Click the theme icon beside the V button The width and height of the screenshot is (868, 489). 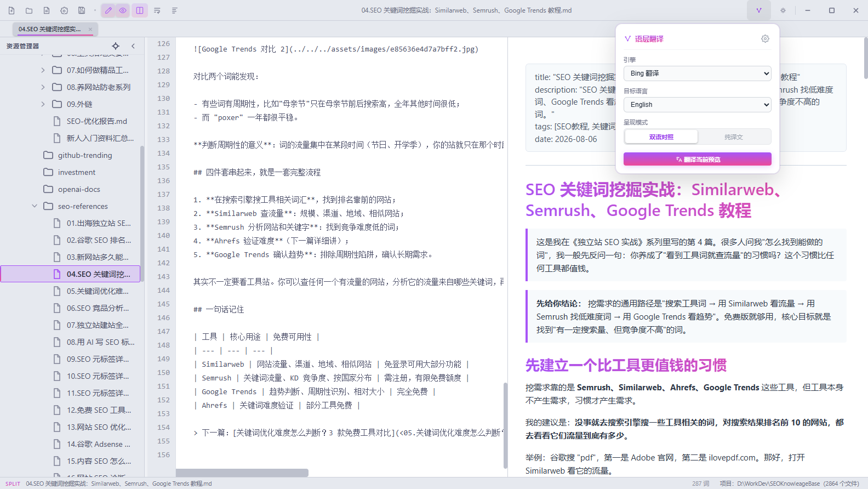[x=783, y=10]
